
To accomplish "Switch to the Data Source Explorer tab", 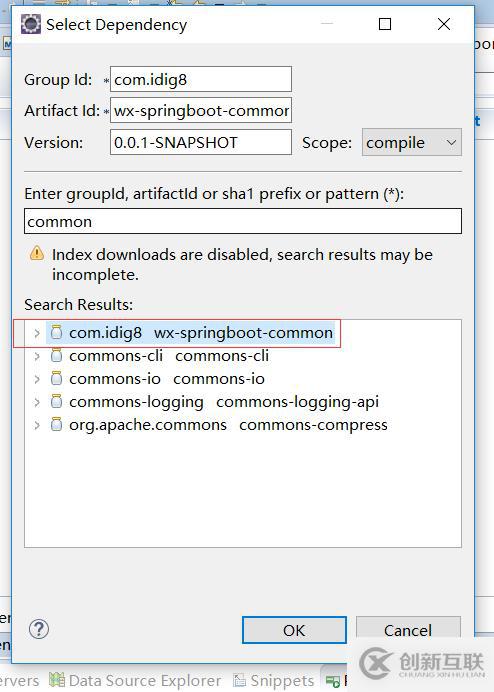I will (135, 681).
